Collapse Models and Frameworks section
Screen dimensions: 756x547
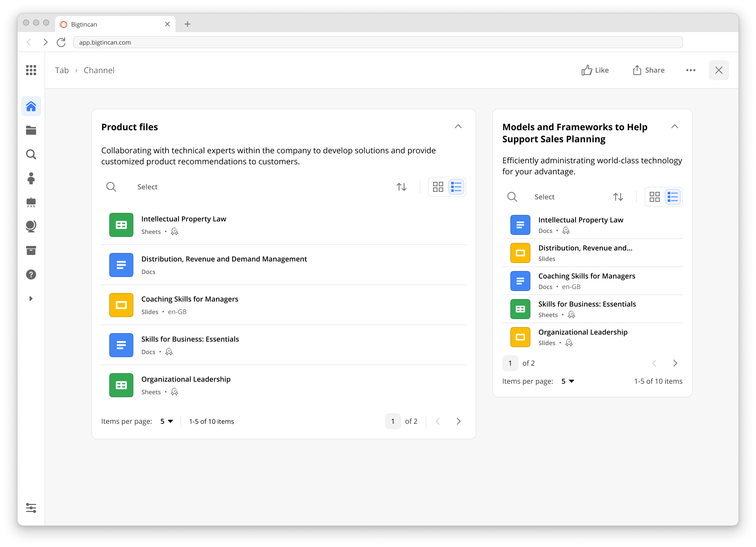675,127
